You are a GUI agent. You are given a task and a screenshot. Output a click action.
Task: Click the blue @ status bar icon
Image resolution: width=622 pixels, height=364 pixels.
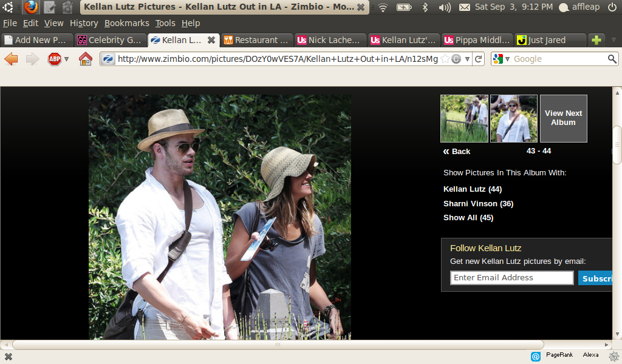click(x=536, y=357)
